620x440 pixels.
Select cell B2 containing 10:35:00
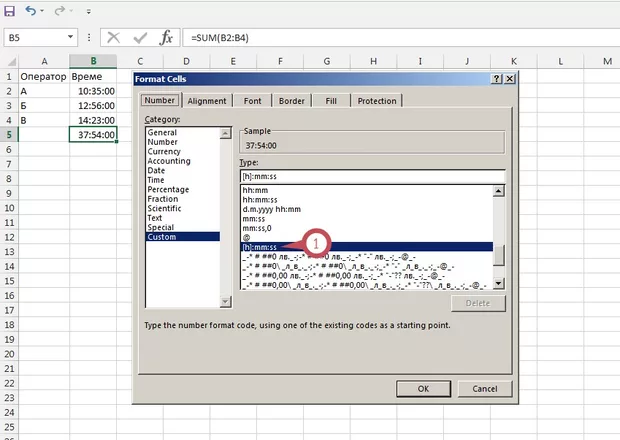94,91
